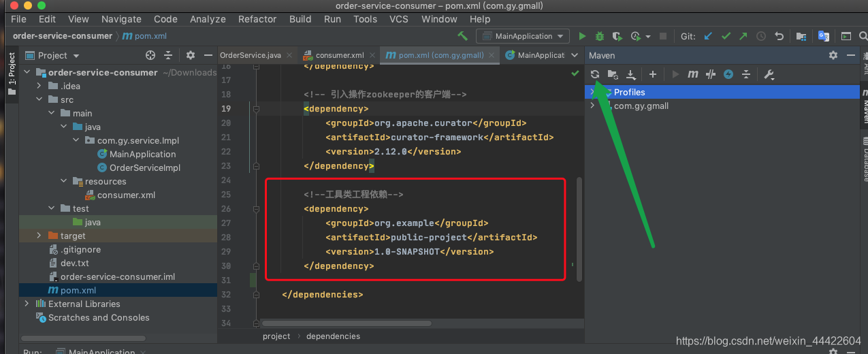Viewport: 868px width, 354px height.
Task: Toggle Maven Offline Mode icon
Action: click(x=711, y=74)
